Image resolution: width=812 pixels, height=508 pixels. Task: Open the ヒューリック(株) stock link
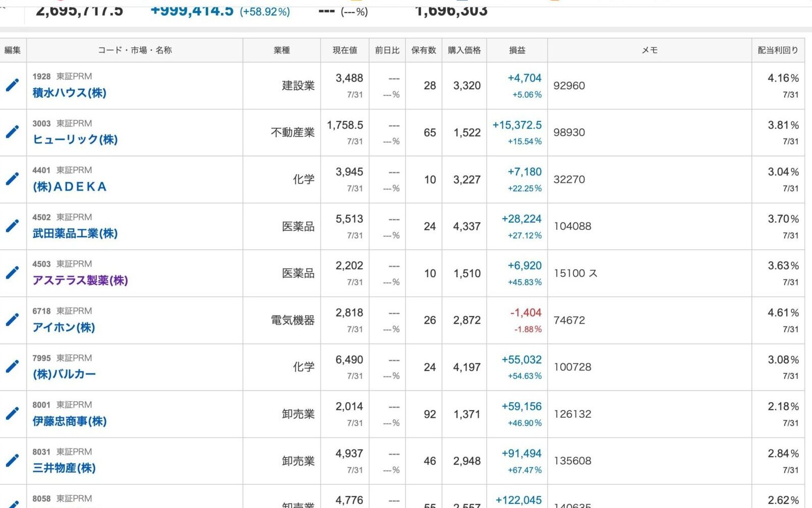[75, 140]
